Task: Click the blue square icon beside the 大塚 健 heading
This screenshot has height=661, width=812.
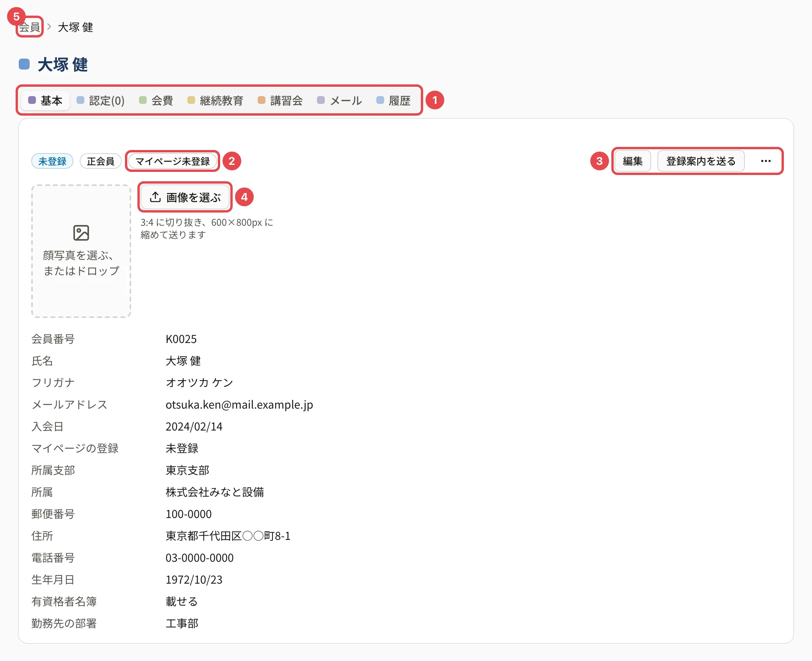Action: click(24, 64)
